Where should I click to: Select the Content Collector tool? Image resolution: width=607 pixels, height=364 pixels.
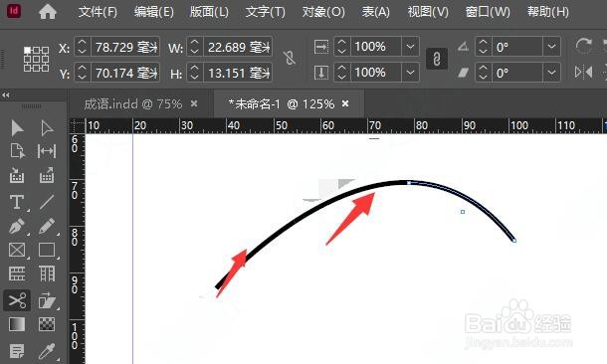coord(17,175)
